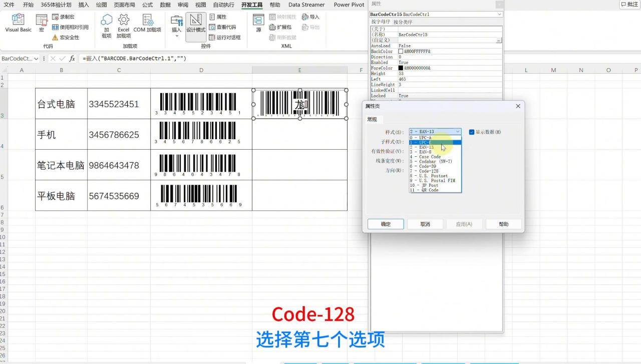This screenshot has height=364, width=641.
Task: Click the barcode image for 5674535669
Action: pos(199,195)
